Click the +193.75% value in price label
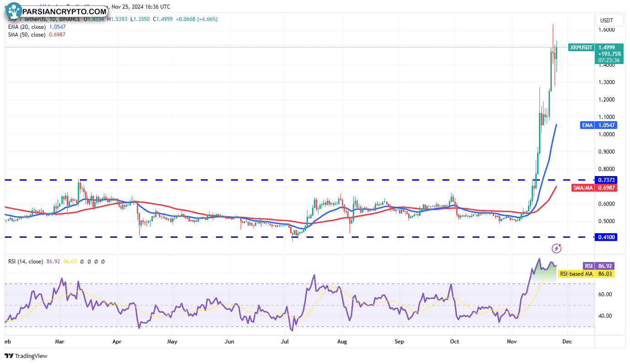This screenshot has height=364, width=630. pyautogui.click(x=608, y=54)
